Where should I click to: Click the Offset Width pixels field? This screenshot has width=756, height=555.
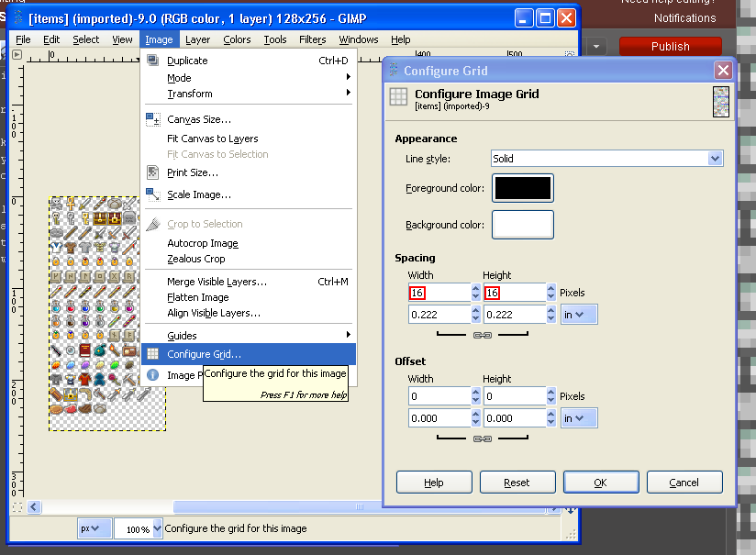click(439, 396)
